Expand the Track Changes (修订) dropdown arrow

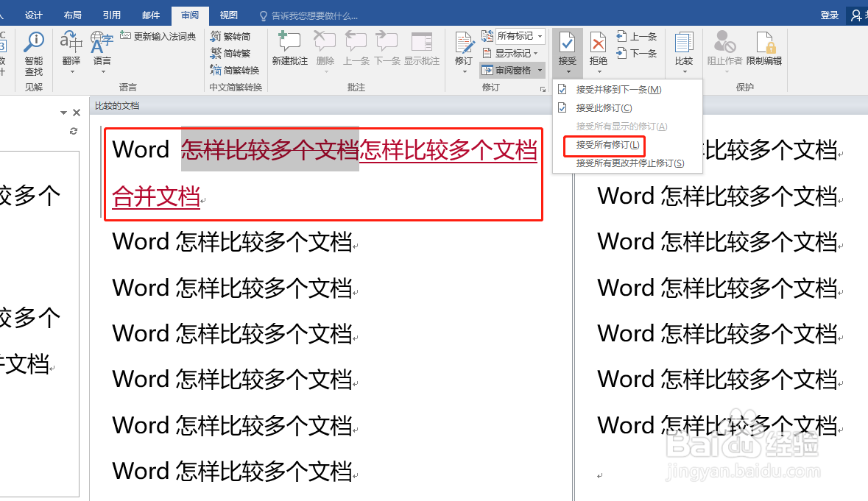pyautogui.click(x=465, y=72)
